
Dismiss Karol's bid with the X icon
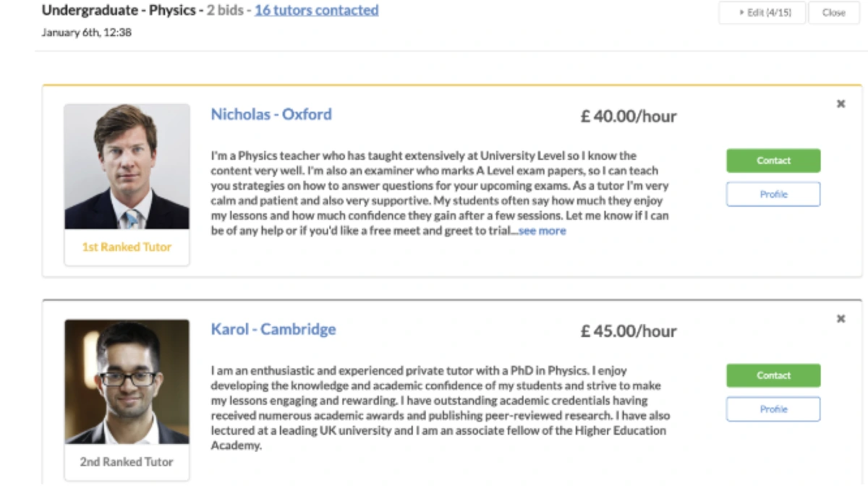coord(841,319)
